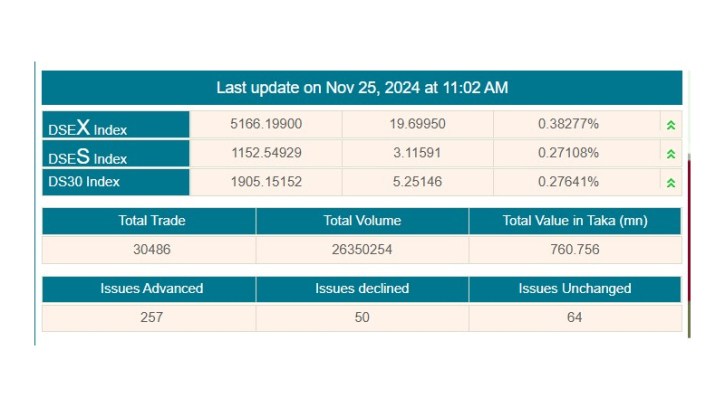Click the DSES Index green up-arrow icon
This screenshot has height=407, width=725.
[x=671, y=154]
